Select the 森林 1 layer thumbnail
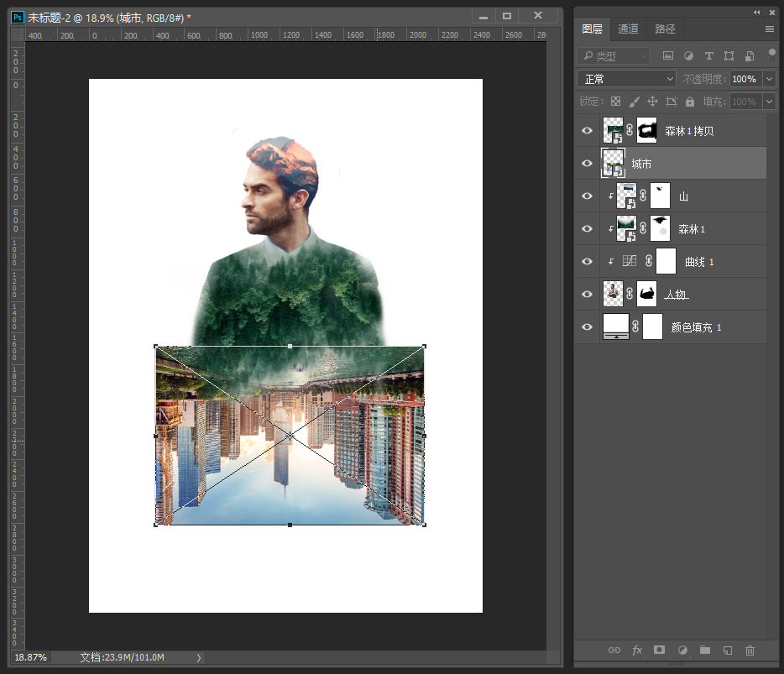Image resolution: width=784 pixels, height=674 pixels. 626,229
